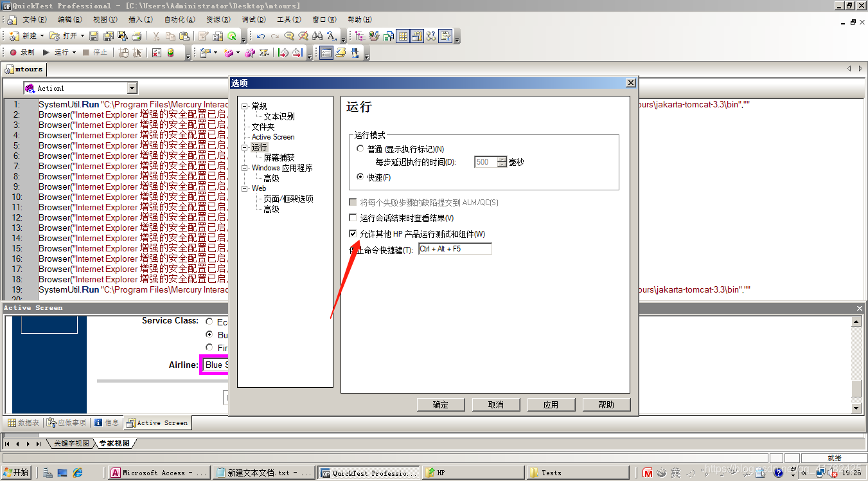Switch to the 关键字视图 tab
Screen dimensions: 868x481
71,444
